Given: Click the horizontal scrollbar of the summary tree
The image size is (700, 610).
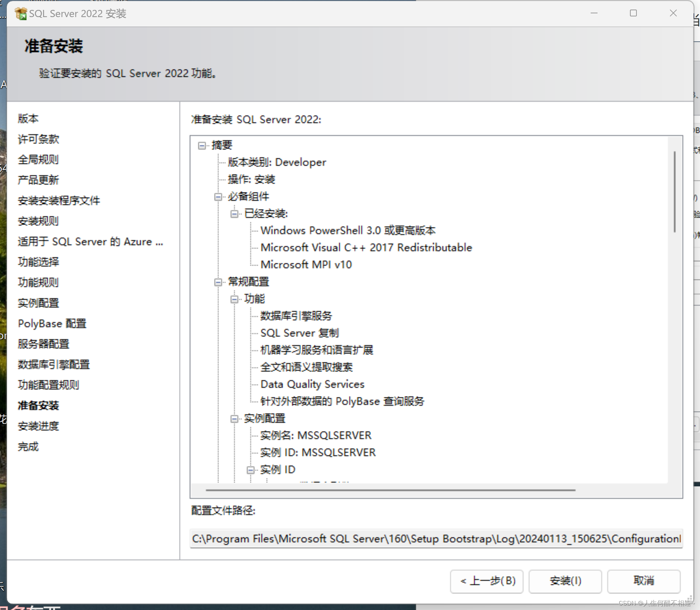Looking at the screenshot, I should pos(390,490).
